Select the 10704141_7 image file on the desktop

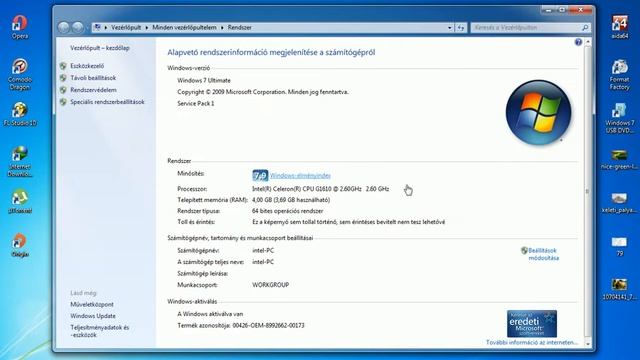[620, 289]
